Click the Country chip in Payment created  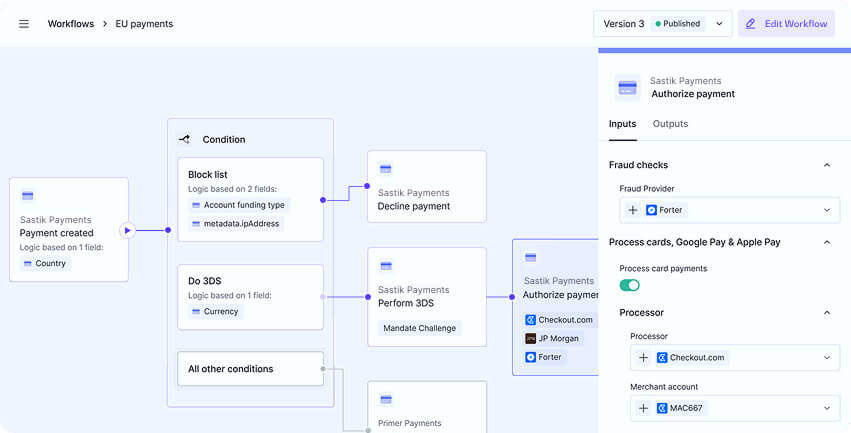point(46,264)
